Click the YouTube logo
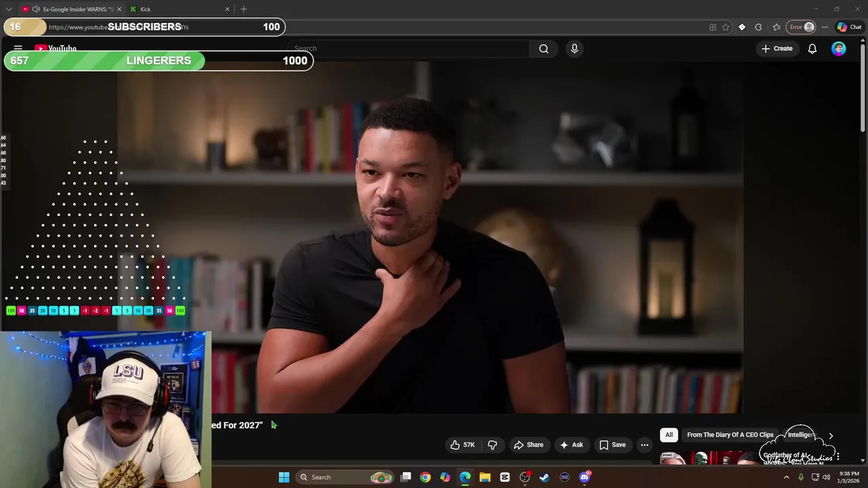868x488 pixels. tap(55, 49)
